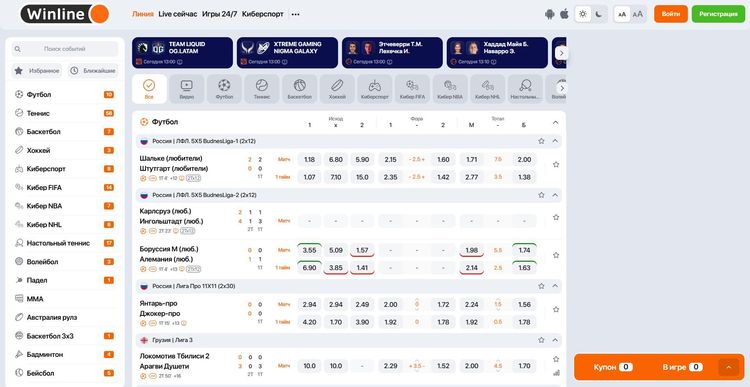Screen dimensions: 750x387
Task: Select Бадминтон in sidebar
Action: coord(65,354)
